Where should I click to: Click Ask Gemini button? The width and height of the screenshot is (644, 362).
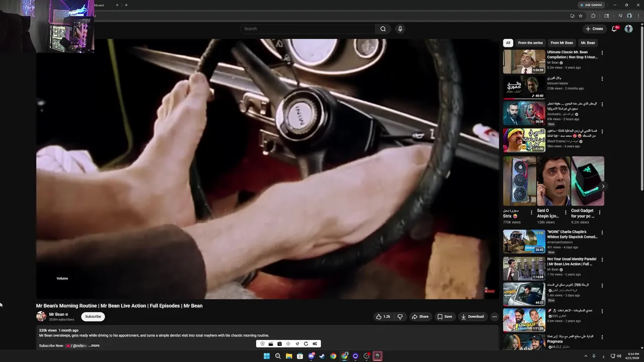click(x=591, y=5)
